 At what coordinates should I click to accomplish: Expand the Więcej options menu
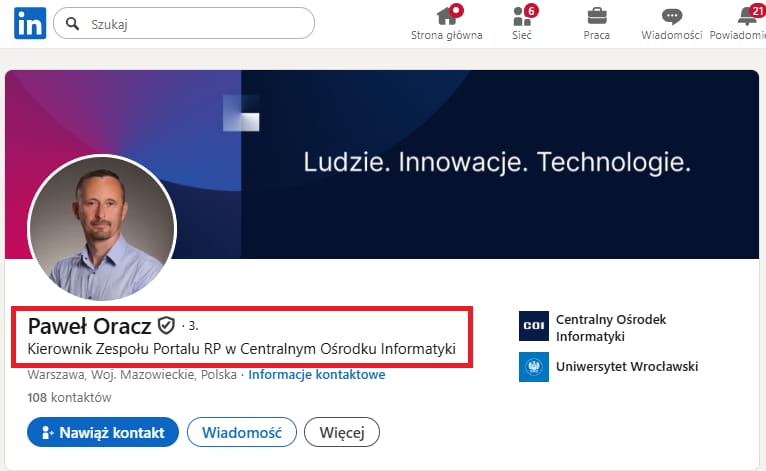click(341, 433)
